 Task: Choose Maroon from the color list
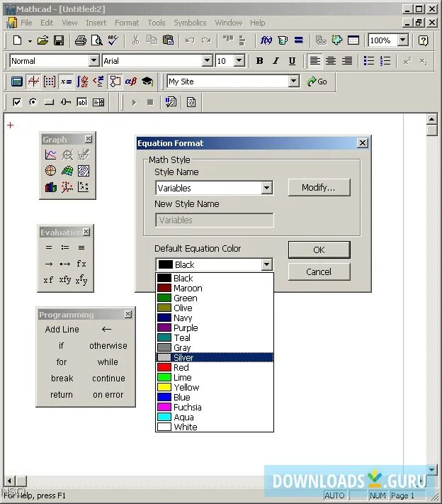(x=215, y=288)
